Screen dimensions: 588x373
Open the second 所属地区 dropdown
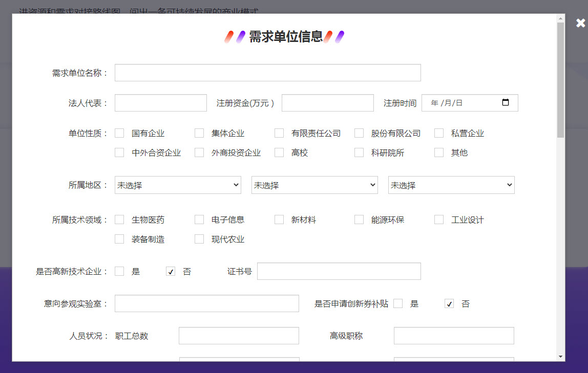click(314, 185)
